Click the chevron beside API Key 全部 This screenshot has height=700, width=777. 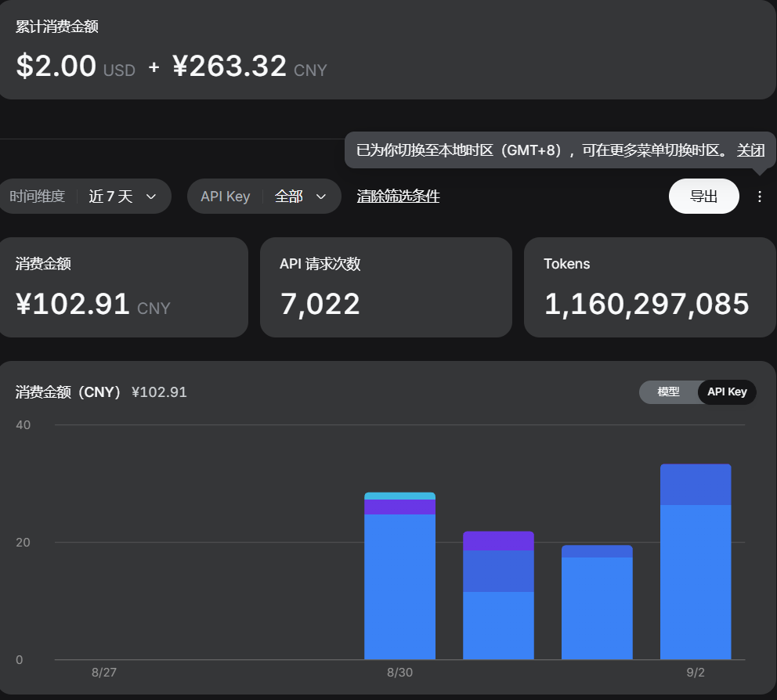click(x=321, y=197)
